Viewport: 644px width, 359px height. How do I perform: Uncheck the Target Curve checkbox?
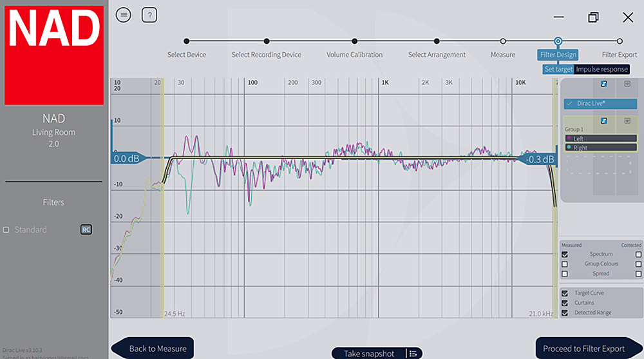click(x=565, y=293)
